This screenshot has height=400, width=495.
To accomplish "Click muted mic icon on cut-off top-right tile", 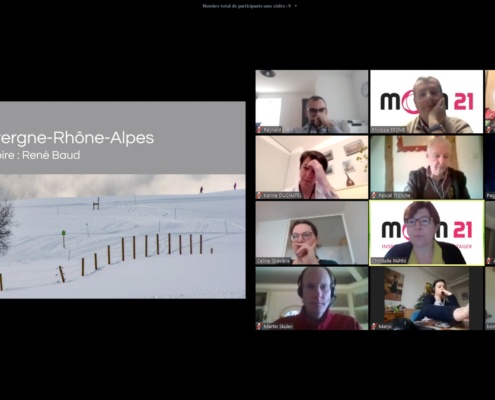I will pos(488,129).
